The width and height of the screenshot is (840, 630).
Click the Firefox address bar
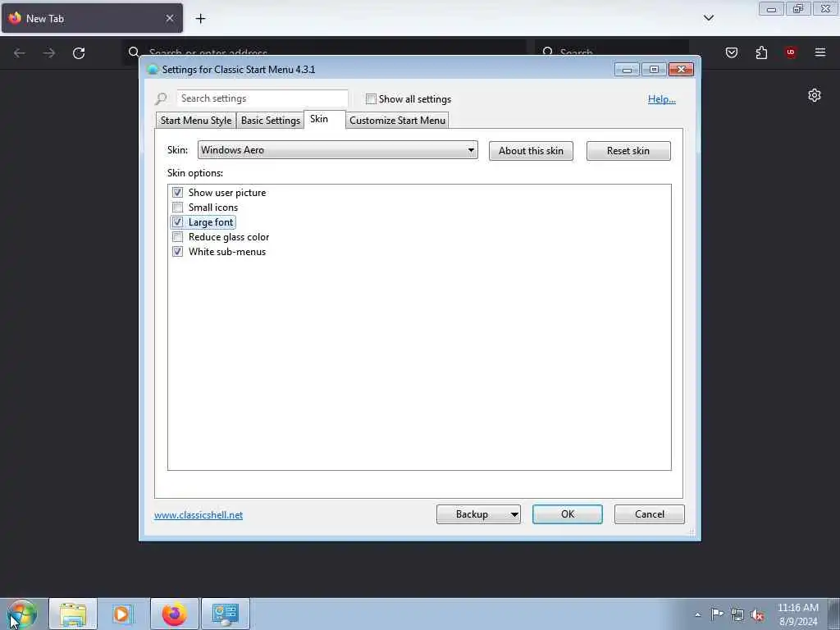324,52
